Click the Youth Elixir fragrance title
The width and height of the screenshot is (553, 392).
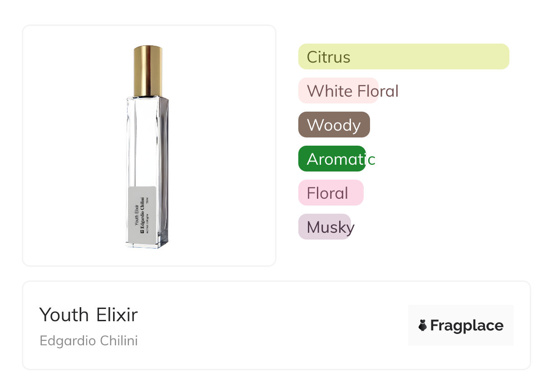(x=89, y=314)
